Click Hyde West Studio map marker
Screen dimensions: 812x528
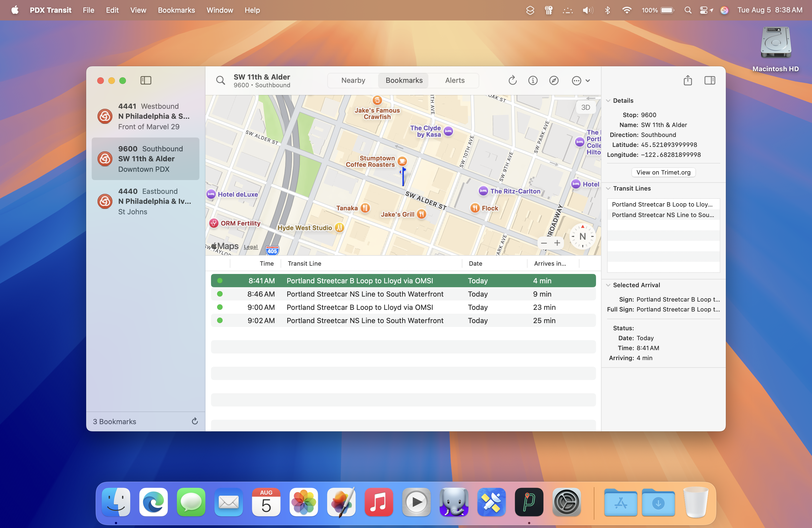coord(339,228)
